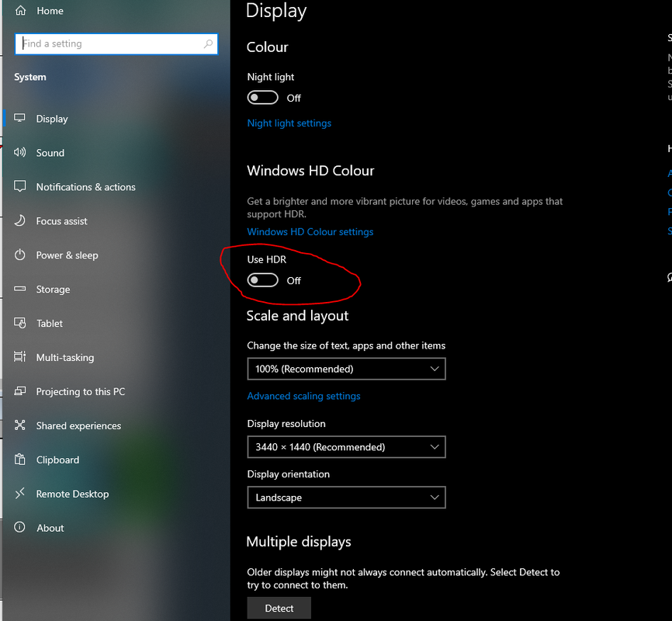Click the About info icon
Image resolution: width=672 pixels, height=621 pixels.
tap(19, 527)
